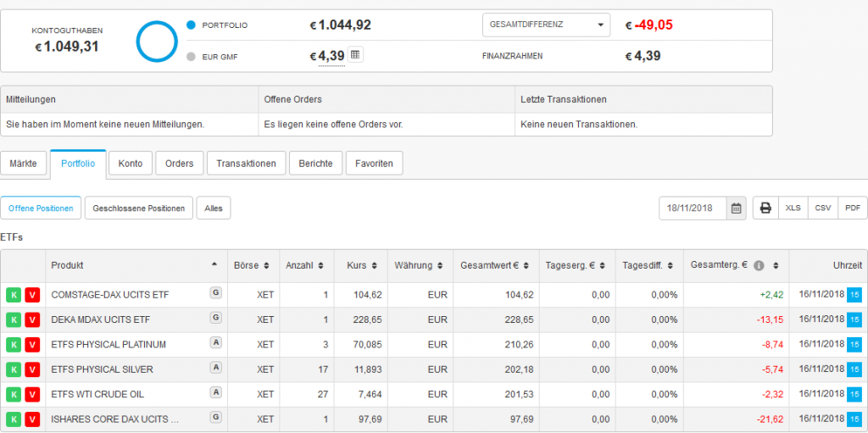Sort the table by Gesamtwert € column
This screenshot has height=433, width=868.
(x=494, y=265)
